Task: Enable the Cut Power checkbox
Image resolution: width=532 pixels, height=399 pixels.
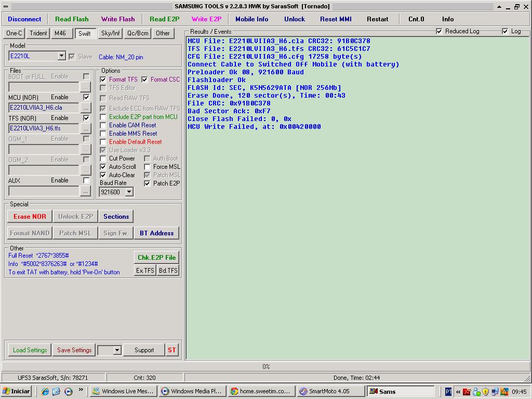Action: pos(103,158)
